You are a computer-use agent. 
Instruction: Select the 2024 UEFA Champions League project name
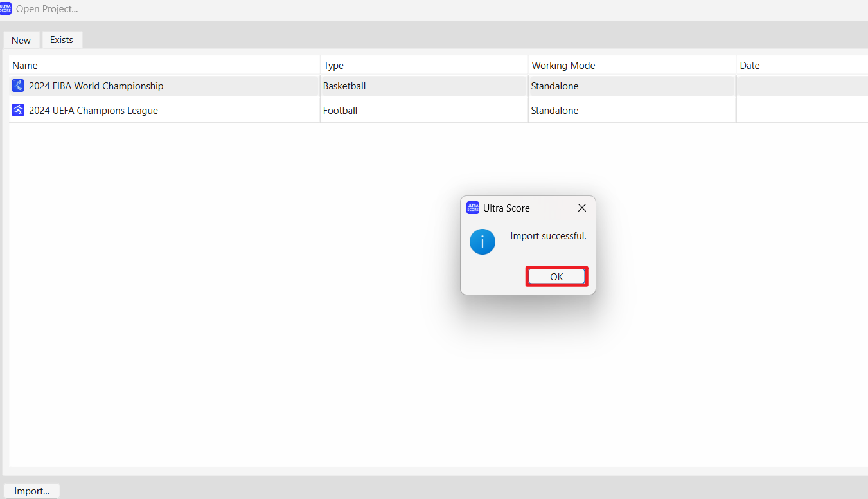click(x=93, y=111)
